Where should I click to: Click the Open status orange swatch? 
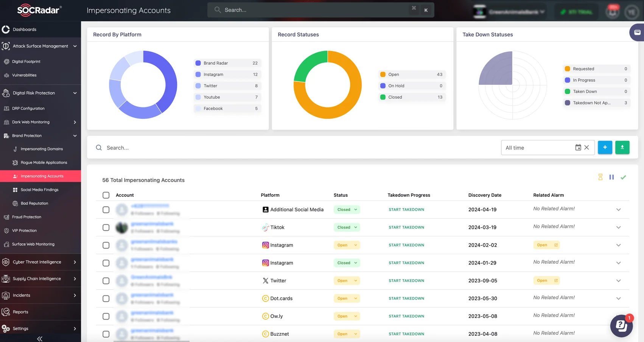[383, 75]
